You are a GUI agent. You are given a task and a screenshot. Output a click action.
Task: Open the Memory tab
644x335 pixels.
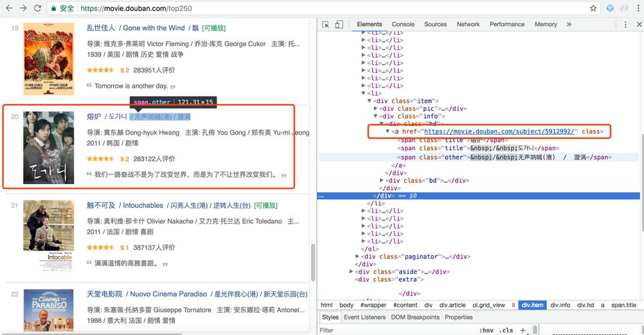click(x=546, y=24)
